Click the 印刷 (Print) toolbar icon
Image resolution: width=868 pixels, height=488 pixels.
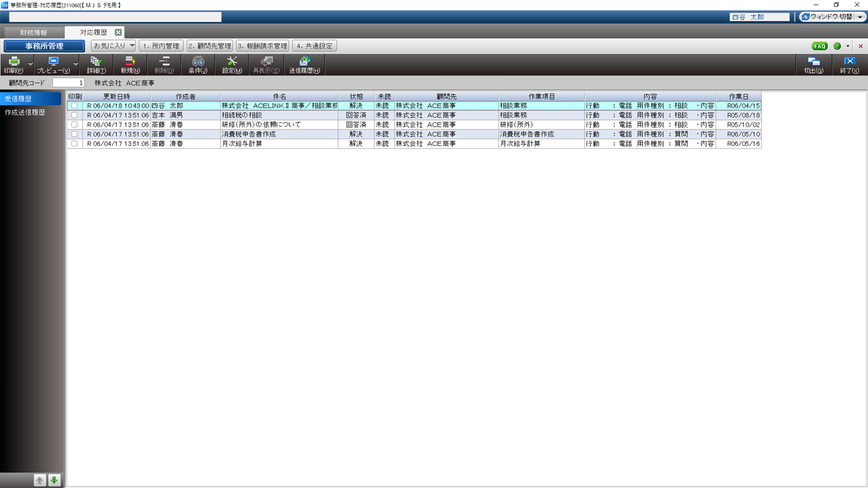point(14,65)
